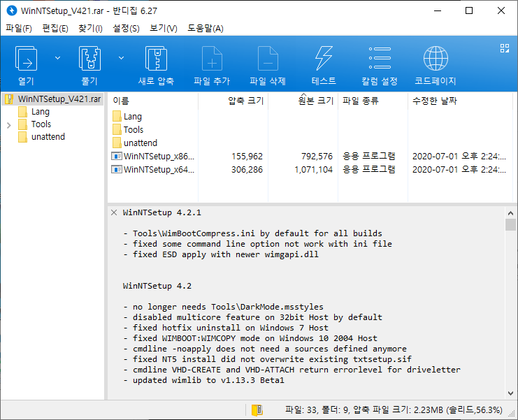Image resolution: width=518 pixels, height=420 pixels.
Task: Open the 편집(E) menu
Action: click(x=55, y=29)
